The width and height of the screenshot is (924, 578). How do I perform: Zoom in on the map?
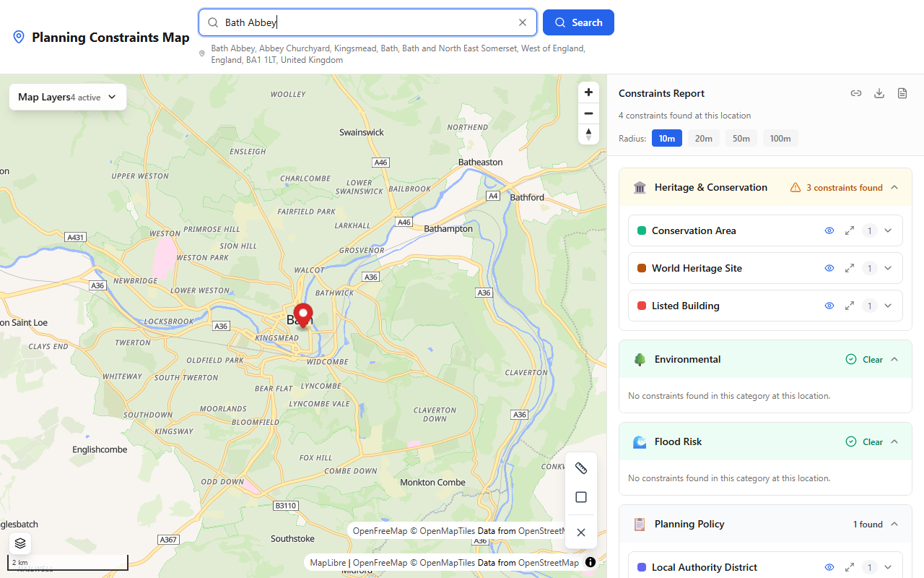[x=588, y=92]
